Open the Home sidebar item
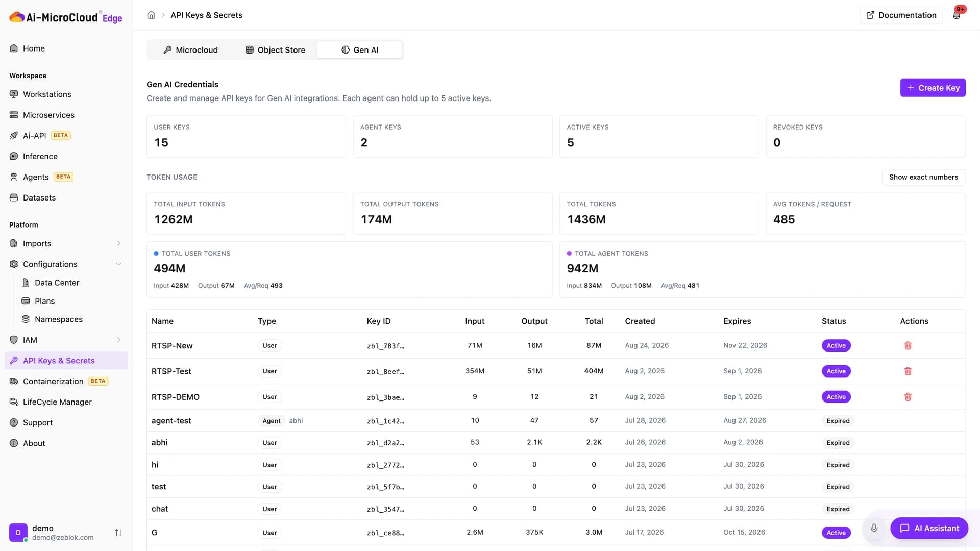This screenshot has width=980, height=551. click(66, 48)
